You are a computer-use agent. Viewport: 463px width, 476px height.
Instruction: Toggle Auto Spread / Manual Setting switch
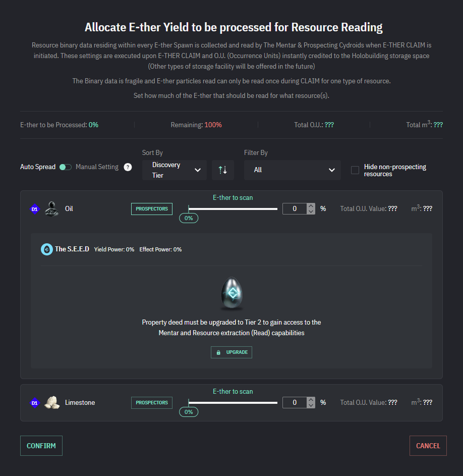click(x=66, y=167)
